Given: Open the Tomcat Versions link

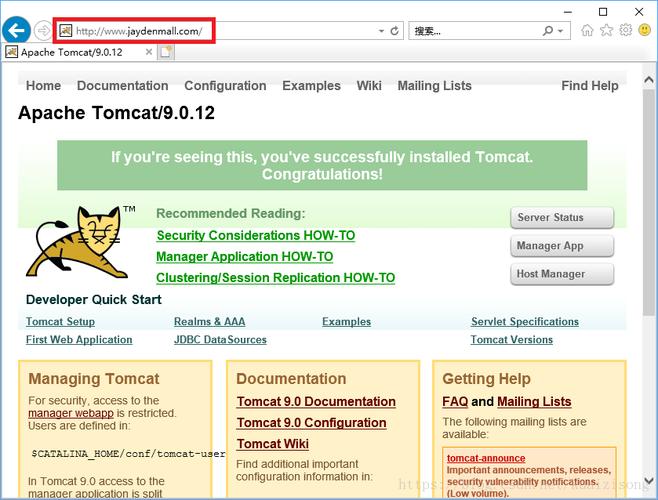Looking at the screenshot, I should 512,340.
